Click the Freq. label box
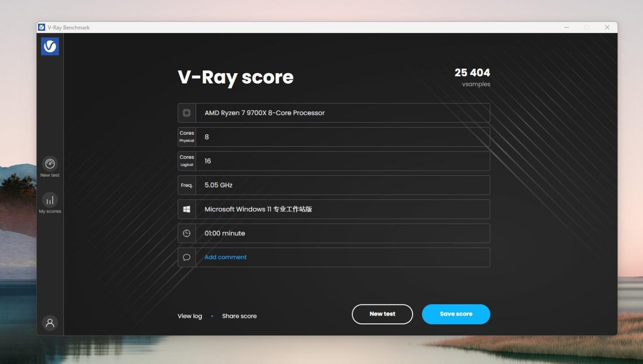This screenshot has height=364, width=643. coord(187,185)
